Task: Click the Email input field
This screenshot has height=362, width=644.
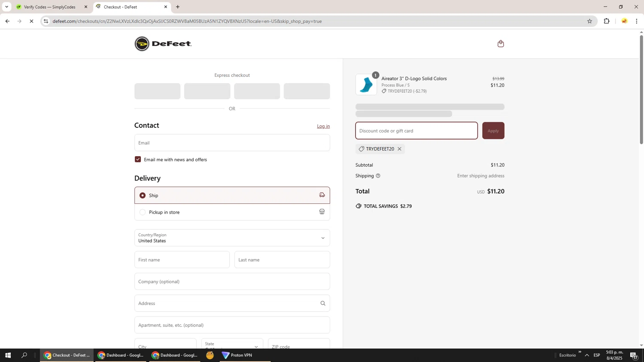Action: pyautogui.click(x=232, y=143)
